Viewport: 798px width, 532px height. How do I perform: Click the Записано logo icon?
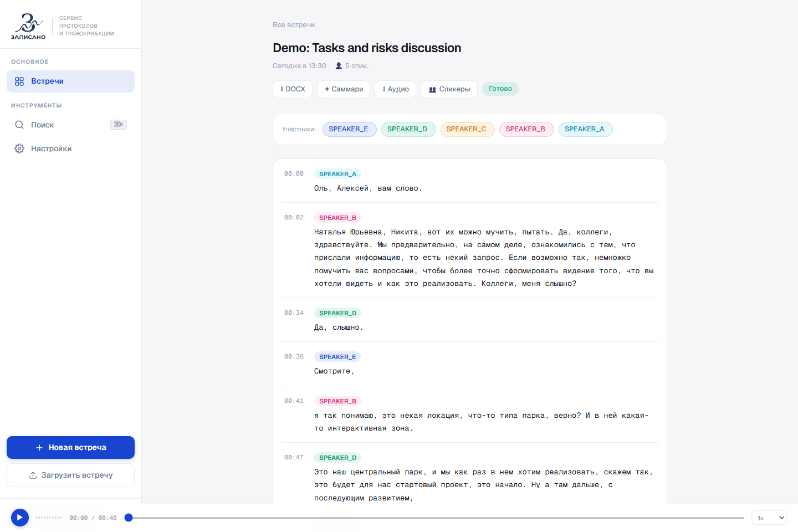[28, 26]
